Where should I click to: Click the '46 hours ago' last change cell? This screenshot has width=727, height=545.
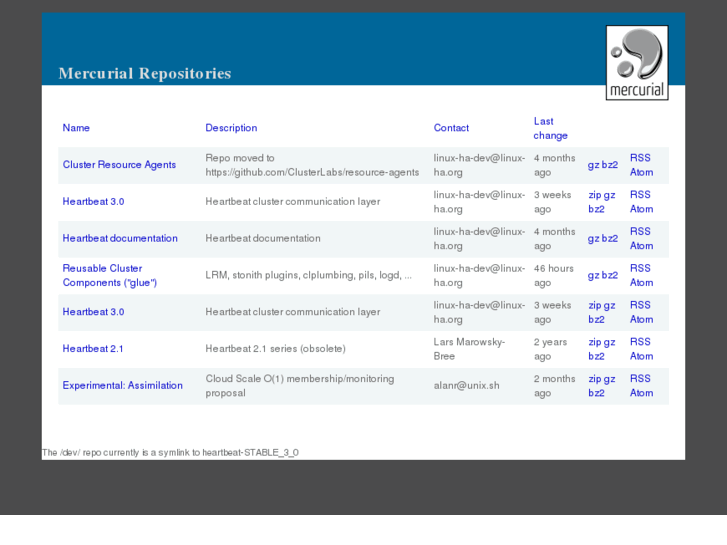click(553, 276)
